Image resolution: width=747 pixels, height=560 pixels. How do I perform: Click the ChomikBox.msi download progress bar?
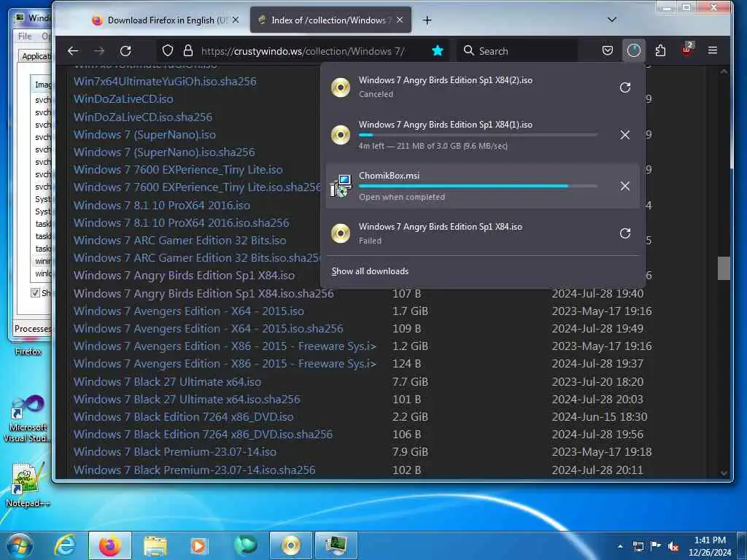pyautogui.click(x=478, y=186)
